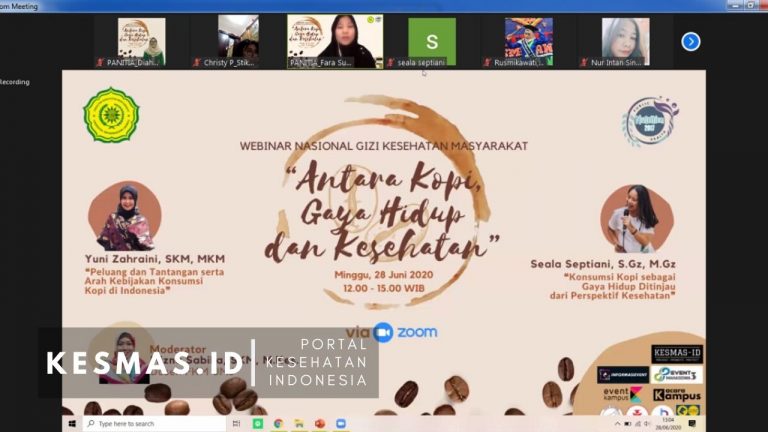This screenshot has height=432, width=768.
Task: Open notification action center icon
Action: click(x=692, y=424)
